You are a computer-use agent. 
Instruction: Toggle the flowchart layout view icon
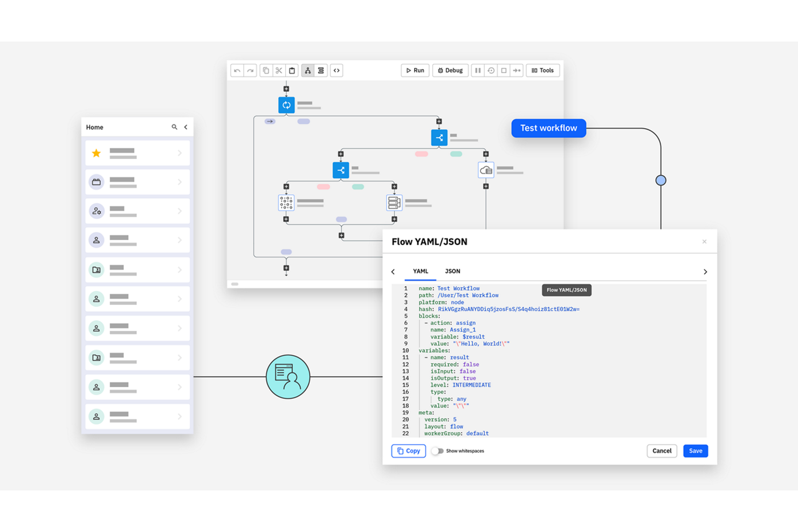[x=307, y=70]
